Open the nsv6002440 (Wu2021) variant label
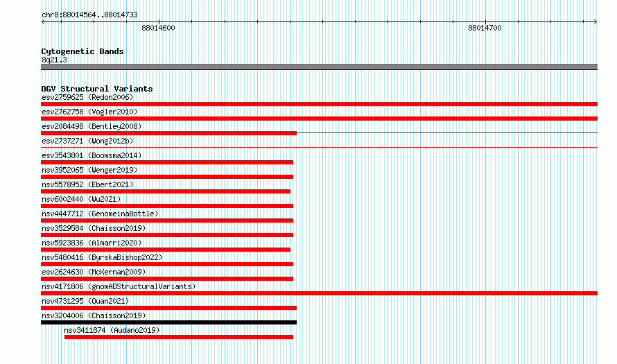Screen dimensions: 617x364 coord(81,199)
